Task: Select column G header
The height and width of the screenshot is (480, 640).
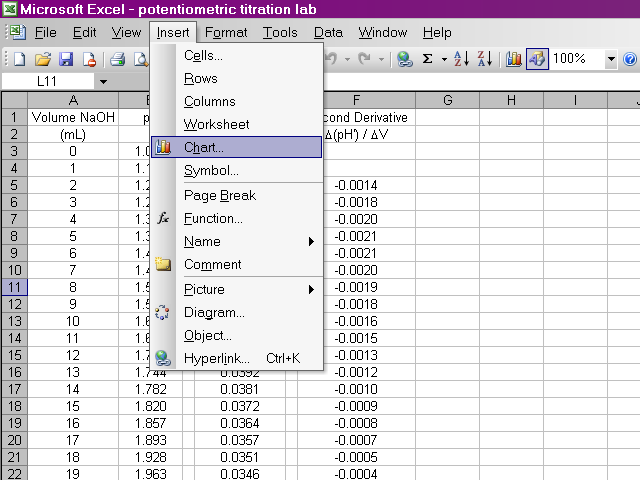Action: [448, 100]
